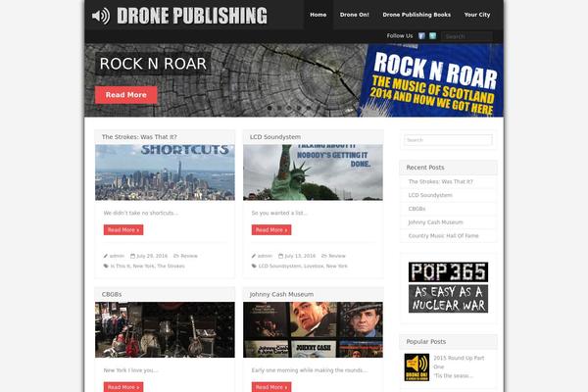Open the Is This It tag
This screenshot has height=392, width=588.
pos(120,266)
